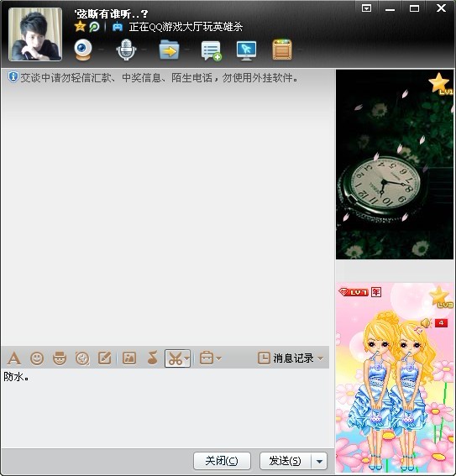Click the red 年 annual member badge
The image size is (456, 476).
pyautogui.click(x=376, y=292)
